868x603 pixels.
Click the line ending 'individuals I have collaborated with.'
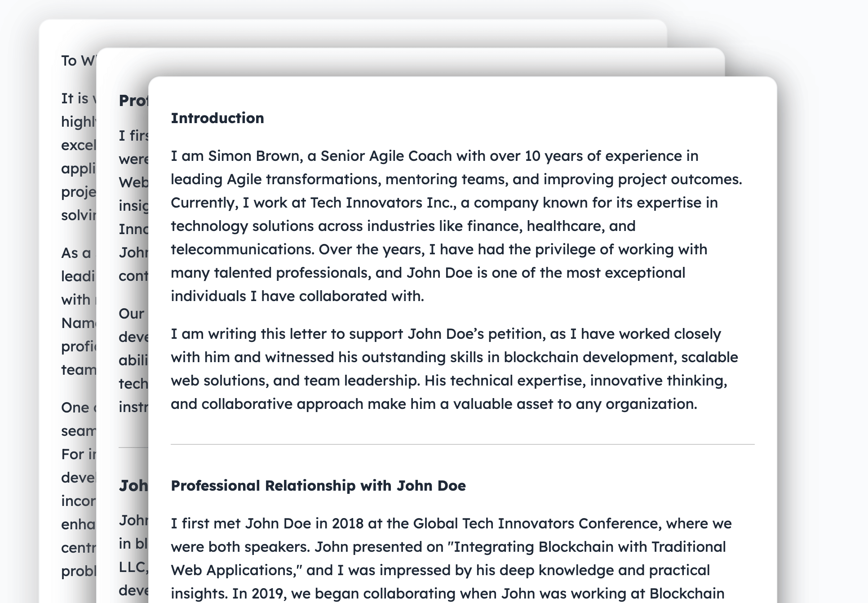[297, 296]
